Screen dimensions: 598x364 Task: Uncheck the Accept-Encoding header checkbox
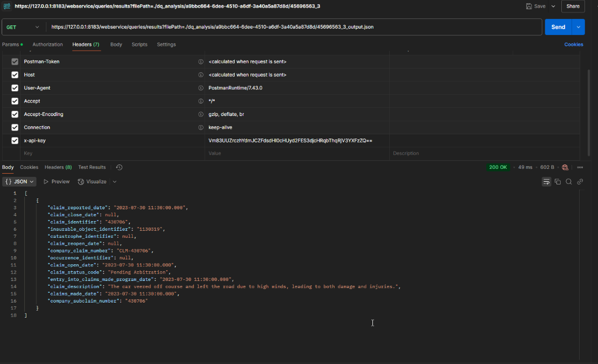click(15, 114)
